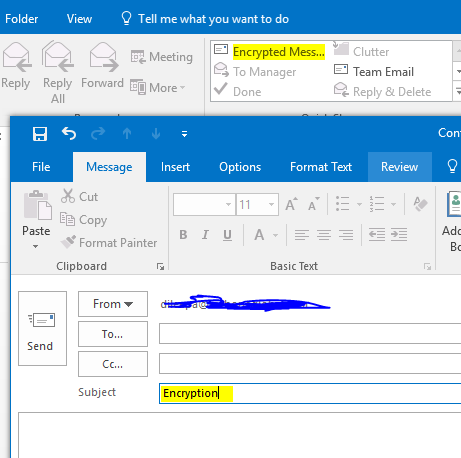Toggle Align Left
The width and height of the screenshot is (461, 458).
[302, 235]
